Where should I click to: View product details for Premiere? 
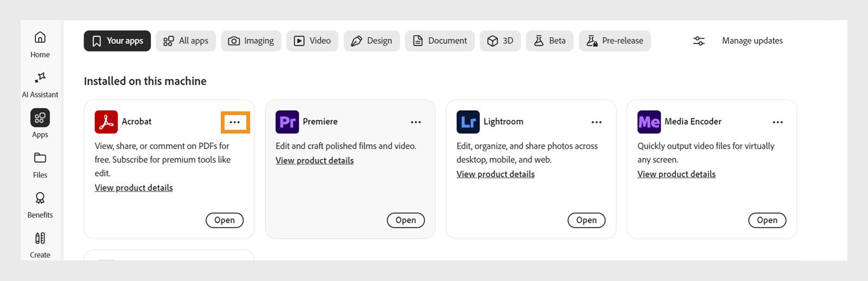point(315,161)
